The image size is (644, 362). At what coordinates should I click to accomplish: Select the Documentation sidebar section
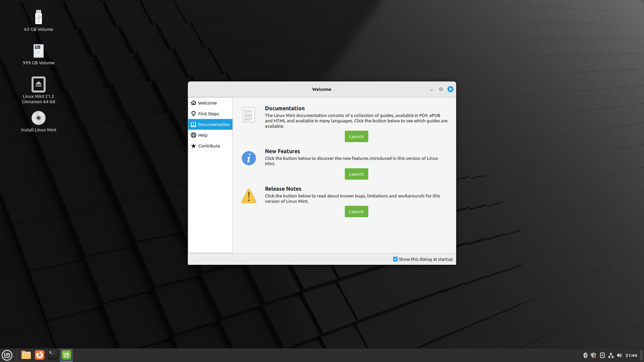point(210,125)
